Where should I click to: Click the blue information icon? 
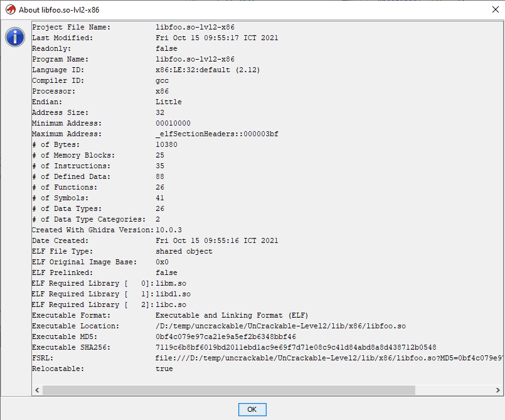(x=15, y=37)
